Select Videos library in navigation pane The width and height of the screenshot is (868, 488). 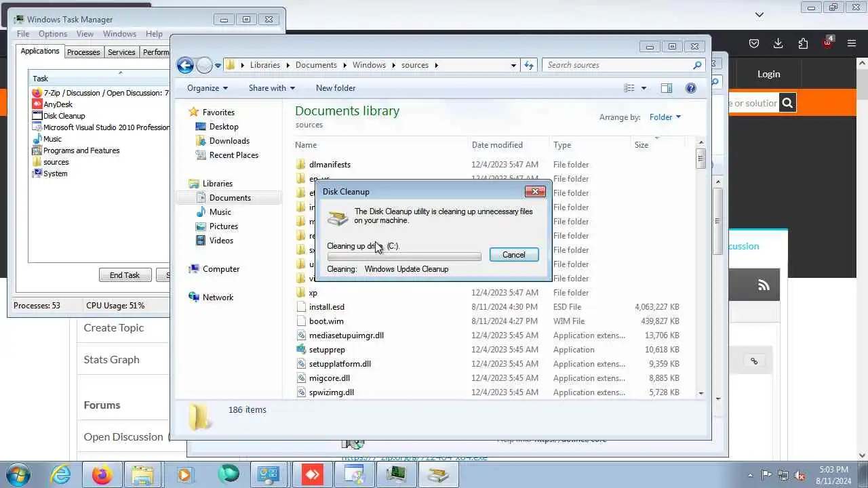221,241
